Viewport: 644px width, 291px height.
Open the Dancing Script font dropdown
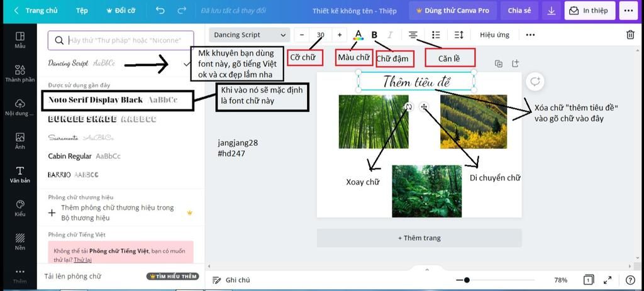pyautogui.click(x=249, y=35)
